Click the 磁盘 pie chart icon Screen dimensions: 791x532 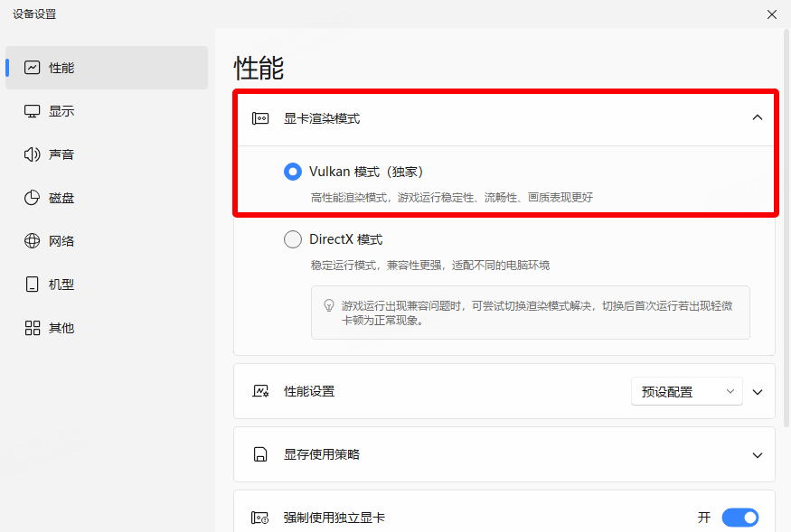pos(33,198)
